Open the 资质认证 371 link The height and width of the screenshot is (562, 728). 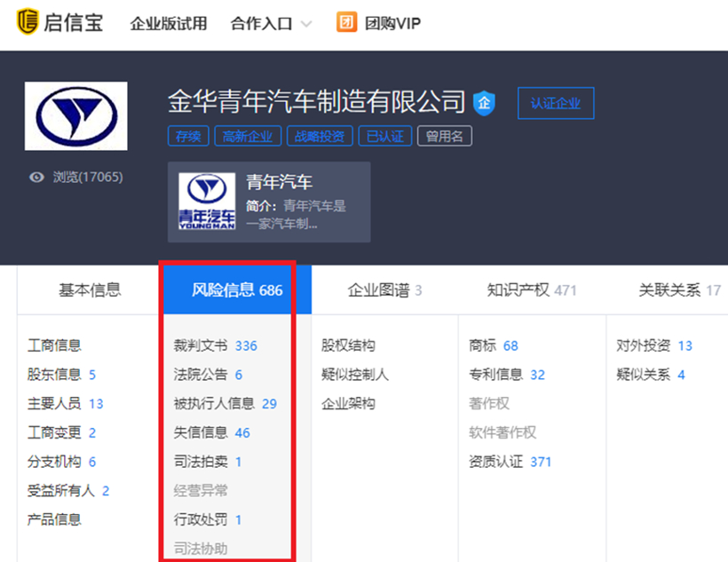click(510, 461)
